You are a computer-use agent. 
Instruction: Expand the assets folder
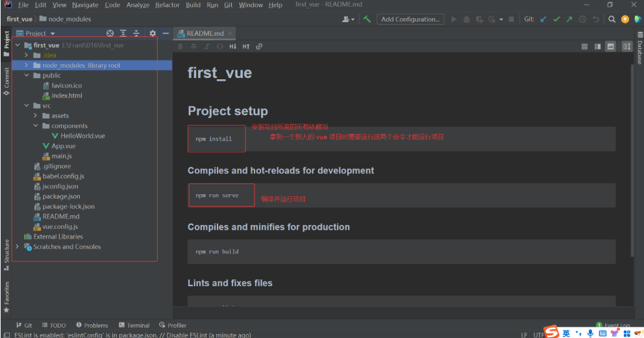[36, 116]
